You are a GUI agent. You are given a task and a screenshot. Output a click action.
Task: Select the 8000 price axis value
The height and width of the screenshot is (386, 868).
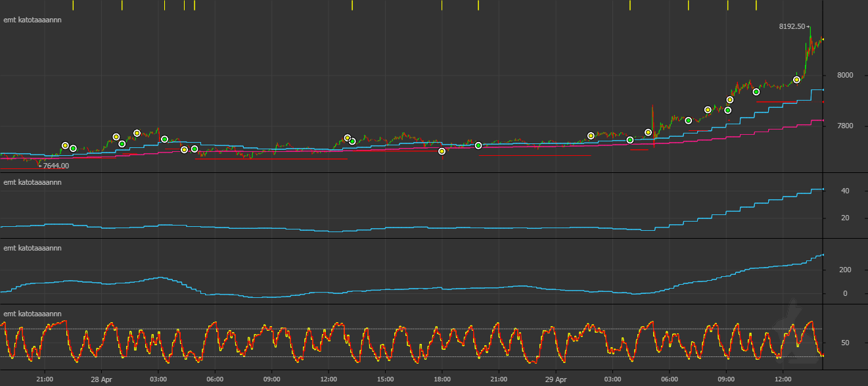[844, 75]
